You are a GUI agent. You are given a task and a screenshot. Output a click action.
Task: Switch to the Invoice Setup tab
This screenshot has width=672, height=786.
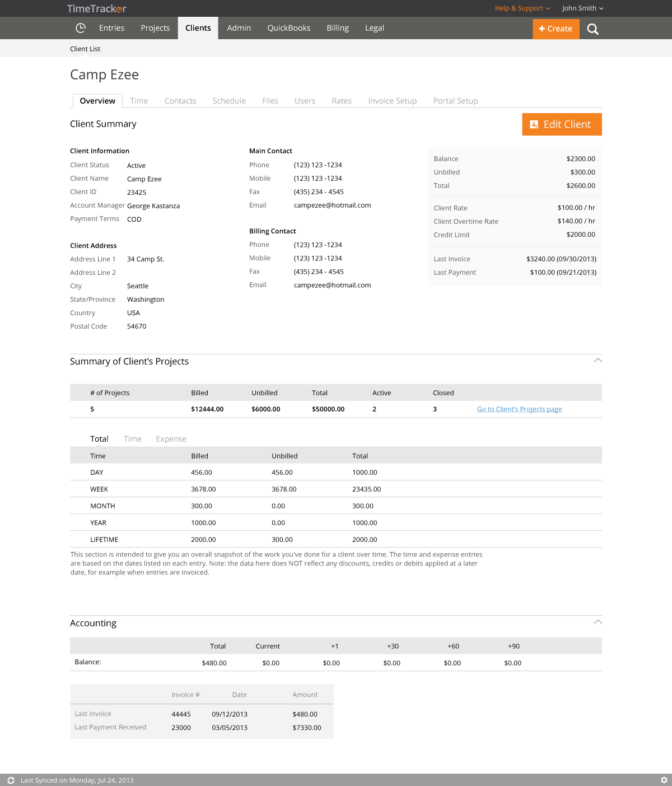[392, 101]
